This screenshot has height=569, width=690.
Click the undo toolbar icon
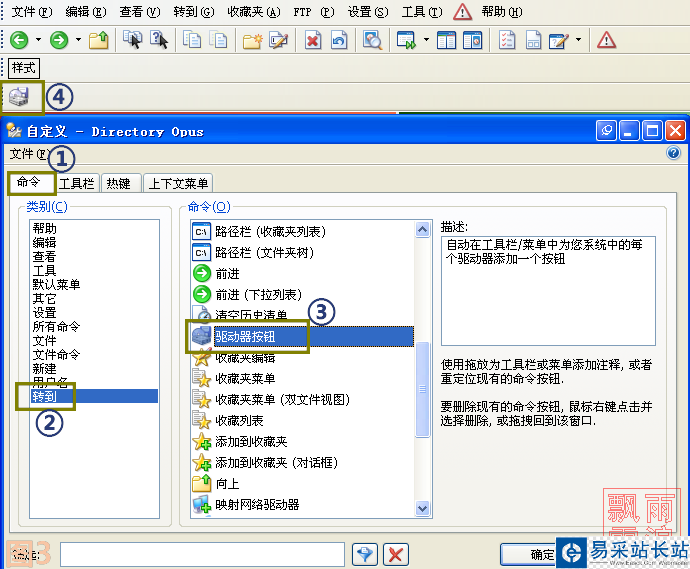pos(339,40)
